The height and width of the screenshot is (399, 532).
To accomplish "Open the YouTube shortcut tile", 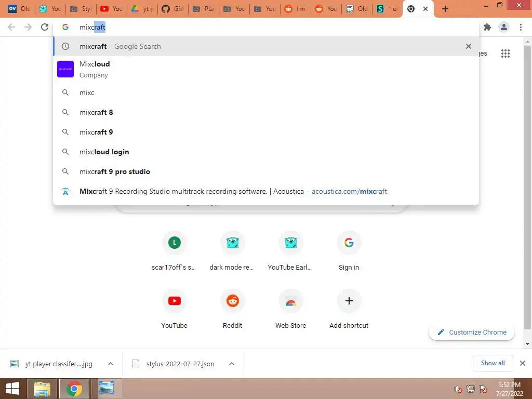I will (x=175, y=309).
